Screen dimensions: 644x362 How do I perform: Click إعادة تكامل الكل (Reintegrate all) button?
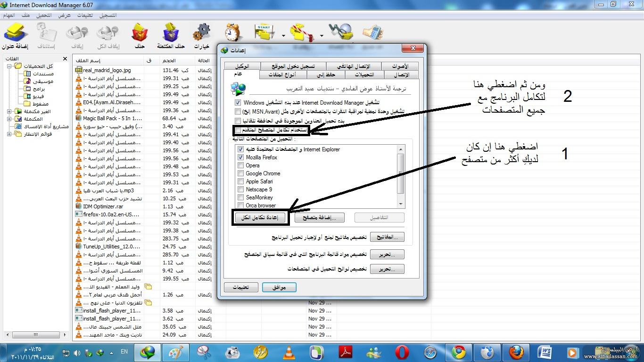[x=260, y=217]
